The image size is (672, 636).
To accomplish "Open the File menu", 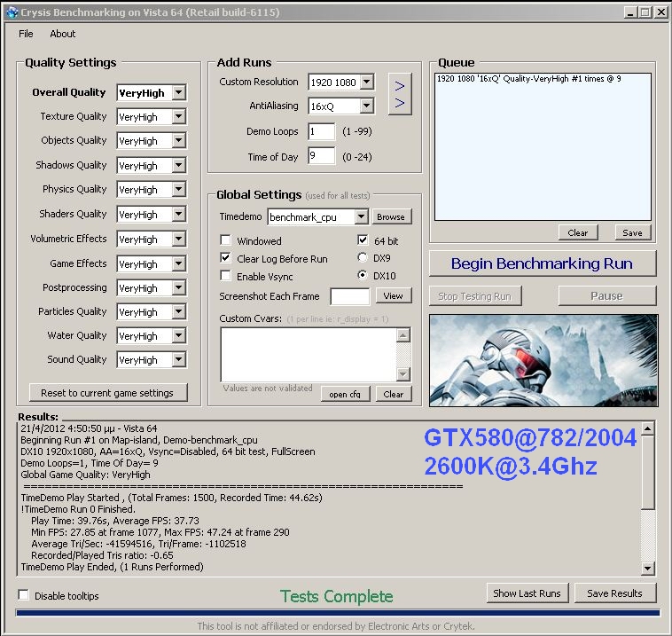I will coord(26,34).
